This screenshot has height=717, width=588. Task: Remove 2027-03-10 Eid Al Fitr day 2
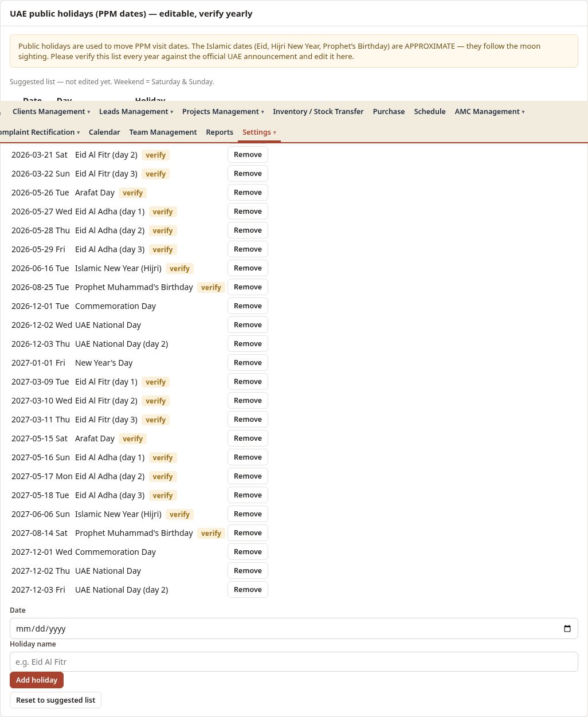(248, 401)
